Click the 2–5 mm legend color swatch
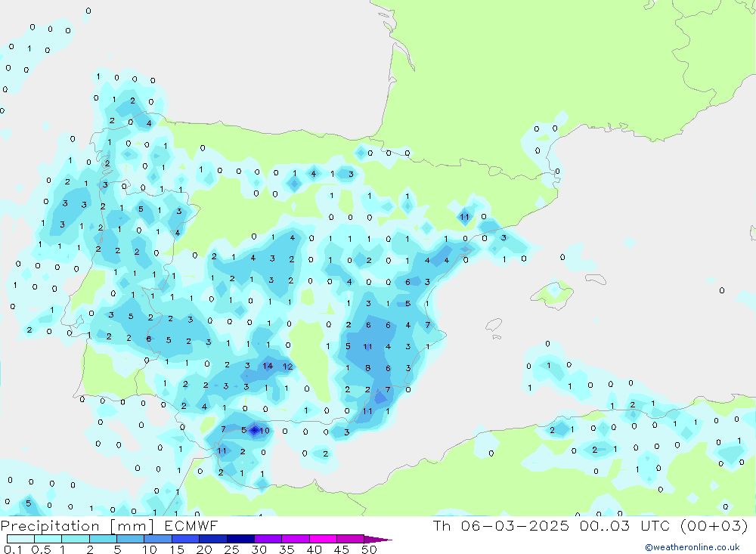 (x=103, y=539)
